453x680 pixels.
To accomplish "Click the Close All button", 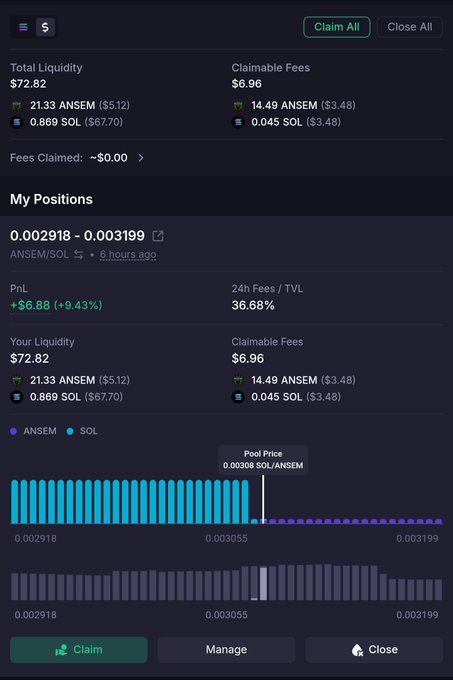I will tap(410, 27).
